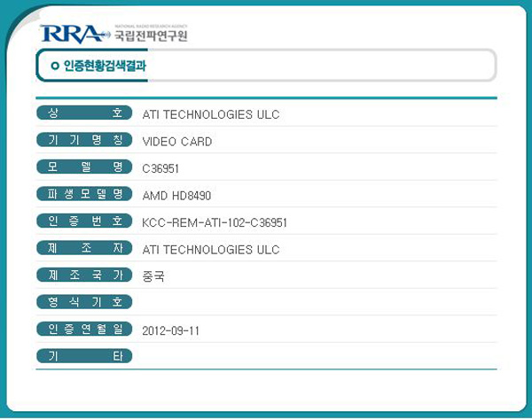
Task: Select the AMD HD8490 text
Action: point(176,196)
